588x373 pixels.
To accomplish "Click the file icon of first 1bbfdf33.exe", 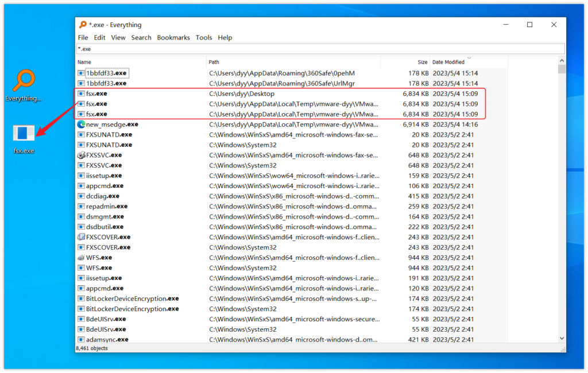I will click(x=81, y=73).
